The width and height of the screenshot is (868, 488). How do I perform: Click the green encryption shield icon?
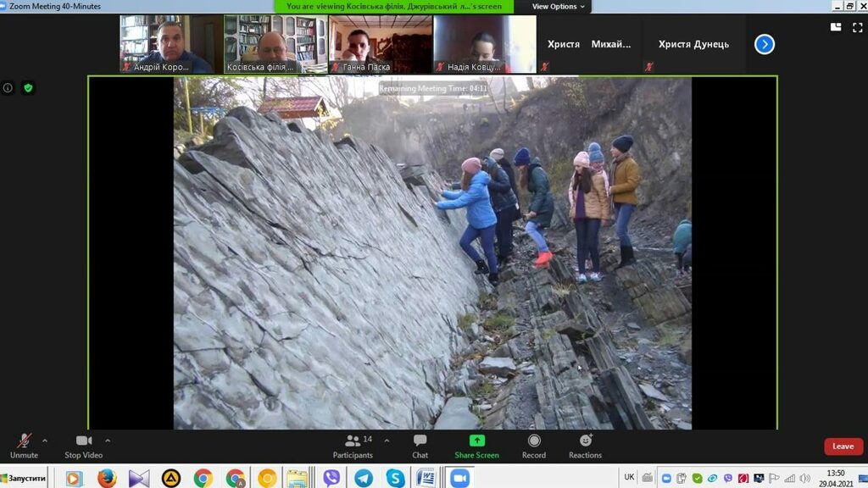coord(28,88)
